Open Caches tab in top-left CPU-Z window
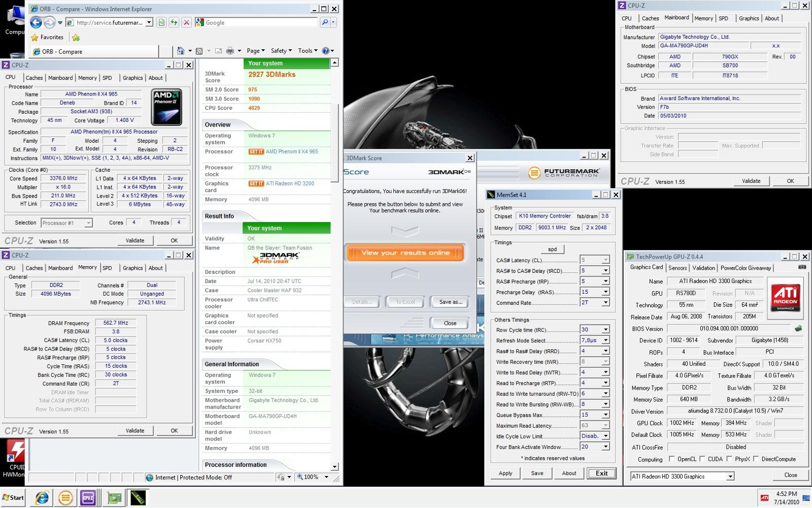Viewport: 812px width, 508px height. [x=34, y=78]
